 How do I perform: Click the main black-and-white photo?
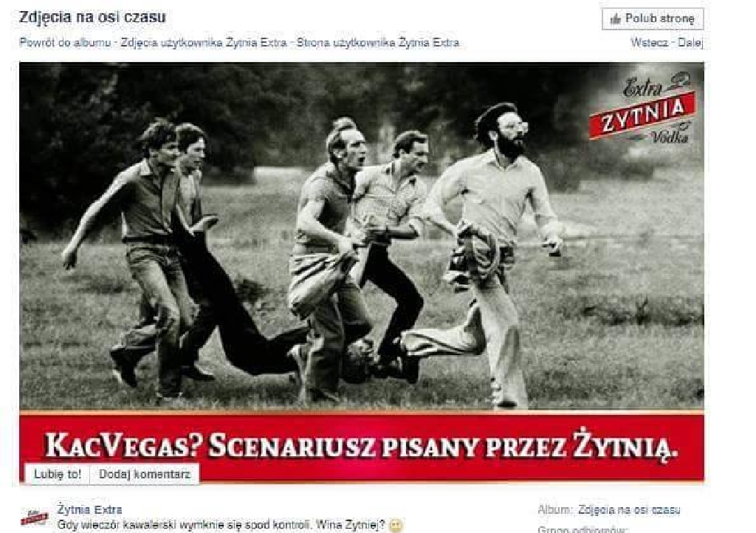pyautogui.click(x=362, y=236)
